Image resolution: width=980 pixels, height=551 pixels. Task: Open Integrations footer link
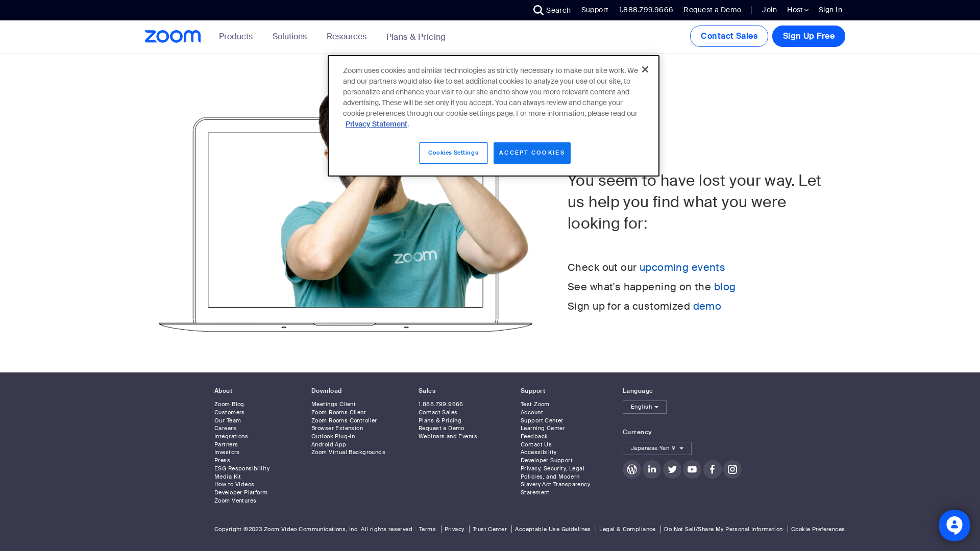click(231, 437)
